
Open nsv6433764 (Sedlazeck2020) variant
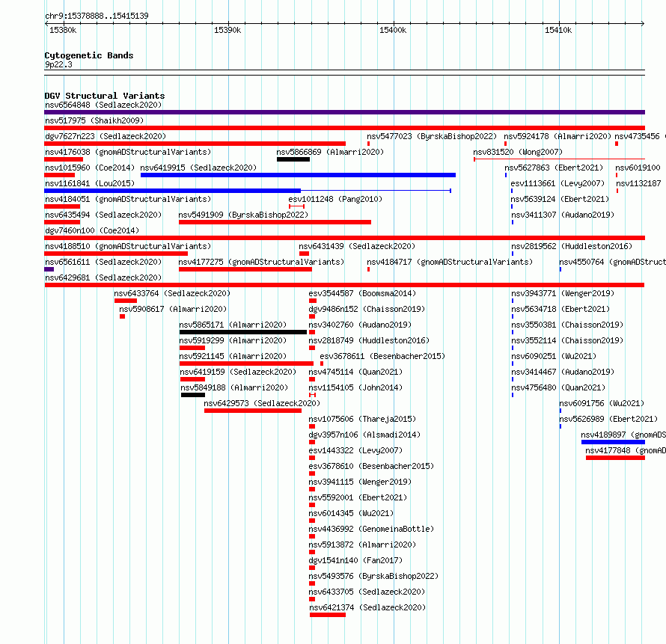172,293
